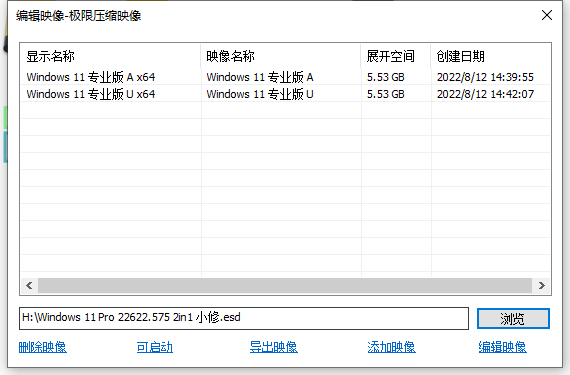570x375 pixels.
Task: Sort by the 显示名称 column header
Action: point(111,56)
